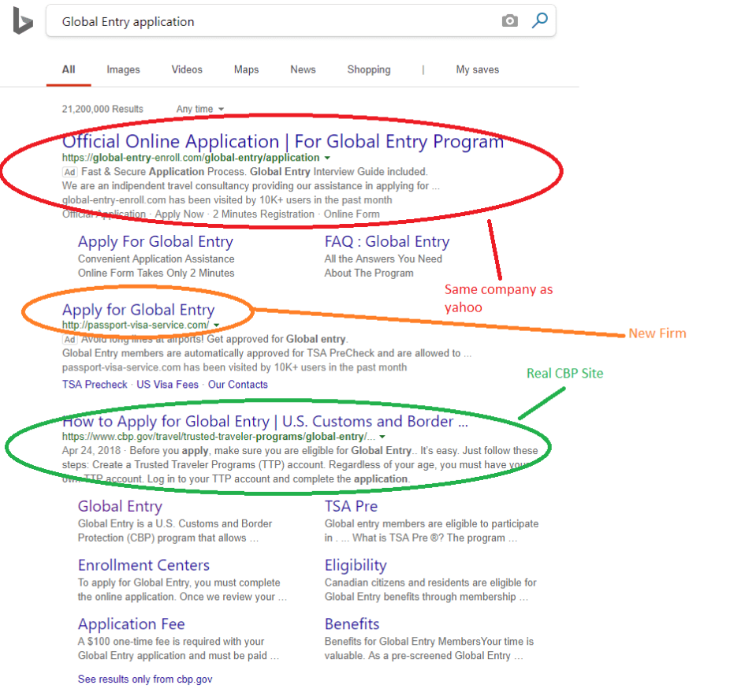Click the global-entry-enroll.com green URL
The width and height of the screenshot is (730, 700).
coord(191,158)
